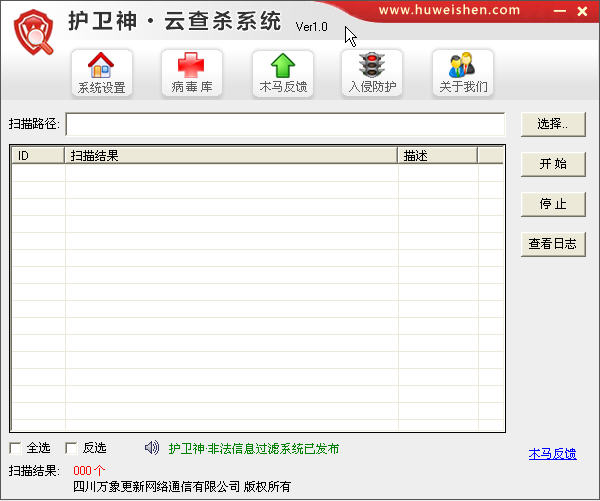The height and width of the screenshot is (501, 600).
Task: Click the 选择.. browse button
Action: tap(553, 124)
